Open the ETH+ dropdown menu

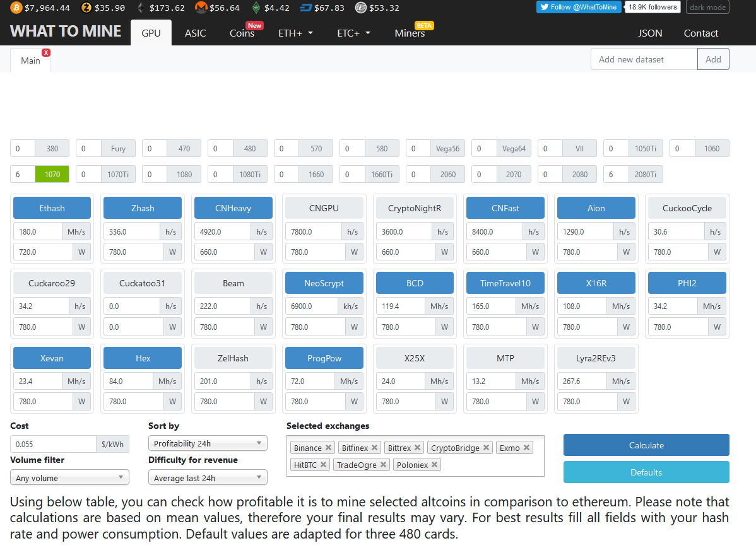[x=295, y=33]
